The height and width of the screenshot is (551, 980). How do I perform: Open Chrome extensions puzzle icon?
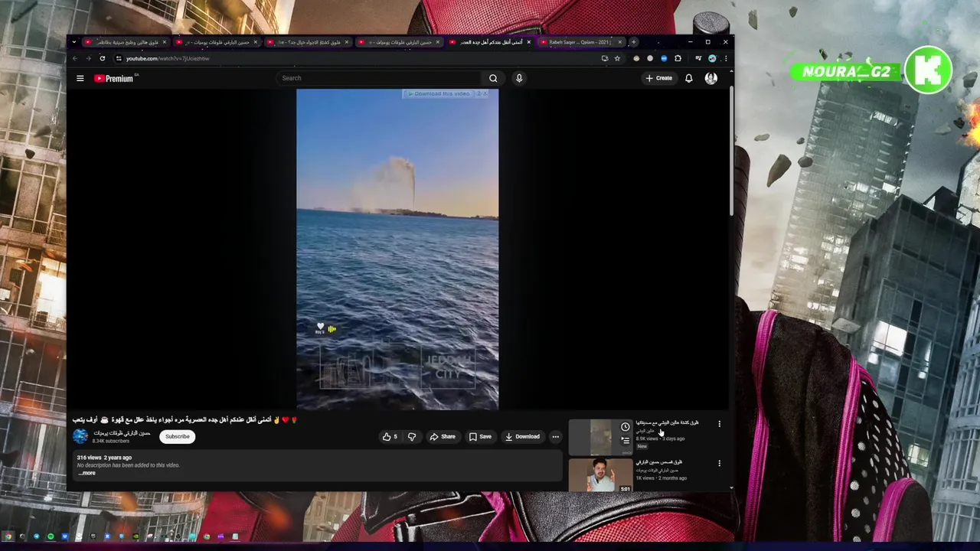point(678,58)
